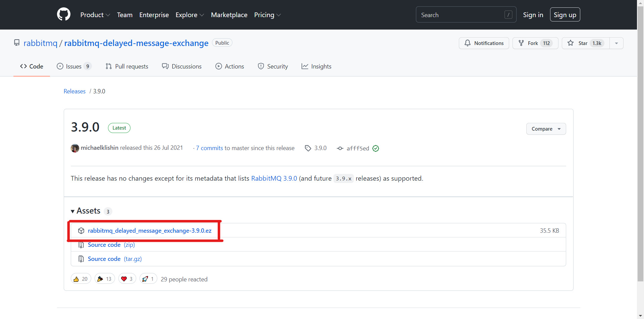644x319 pixels.
Task: Click the Public visibility badge
Action: click(222, 43)
